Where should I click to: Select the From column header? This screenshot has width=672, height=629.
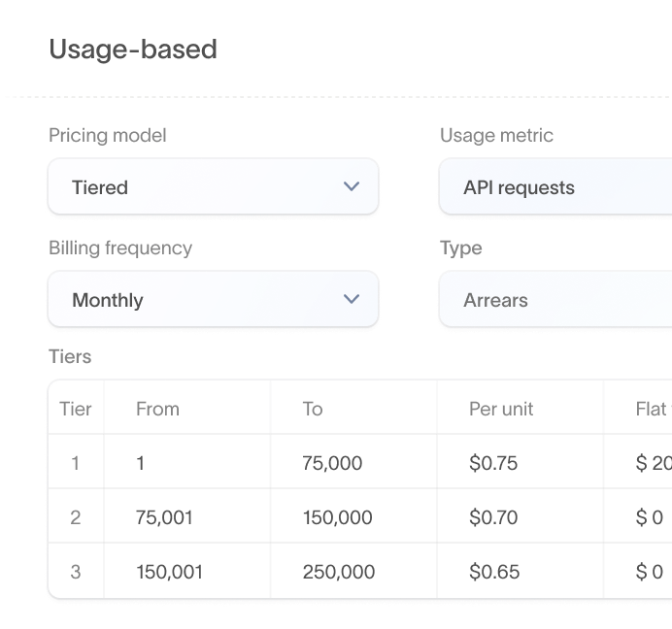(157, 409)
